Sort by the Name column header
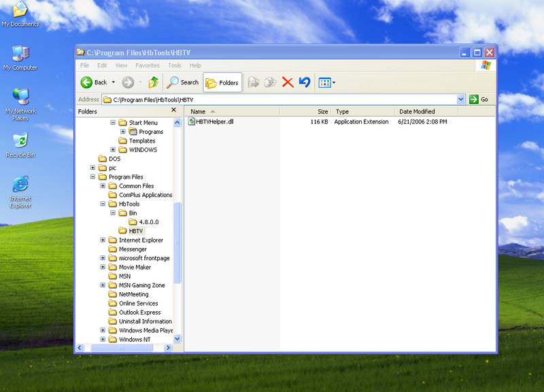 point(232,111)
